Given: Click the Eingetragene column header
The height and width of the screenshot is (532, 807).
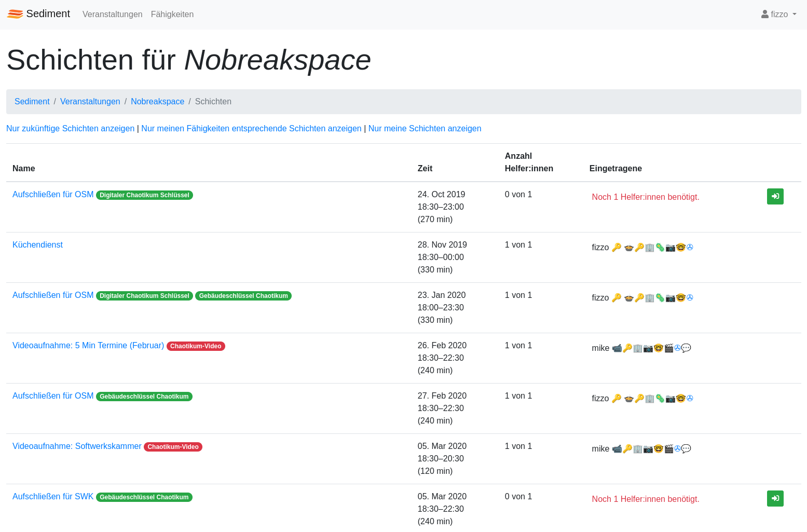Looking at the screenshot, I should 615,169.
